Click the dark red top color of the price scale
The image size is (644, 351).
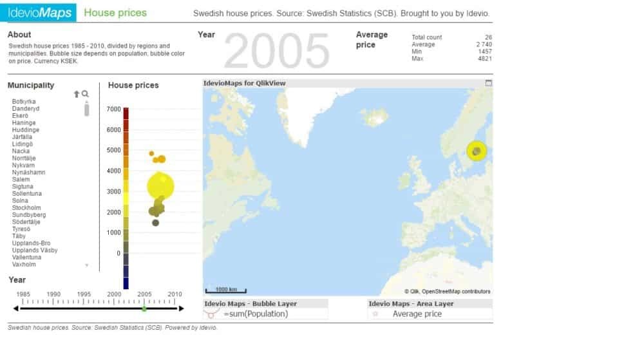click(126, 112)
